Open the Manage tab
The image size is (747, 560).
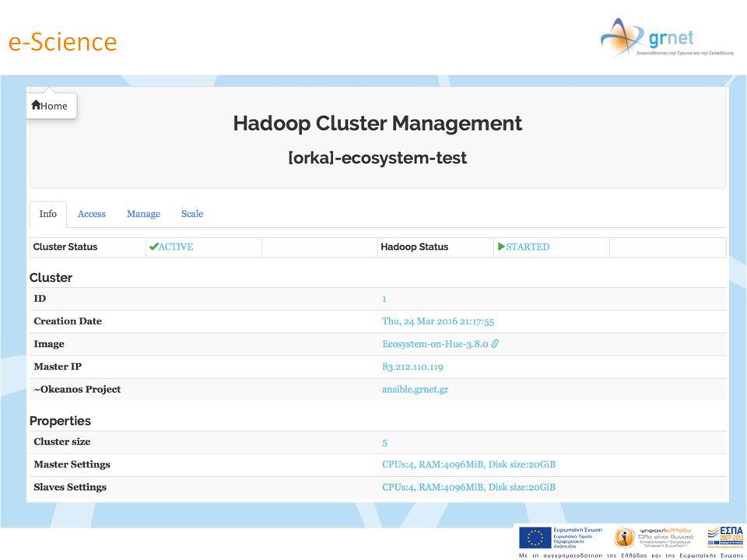tap(143, 214)
